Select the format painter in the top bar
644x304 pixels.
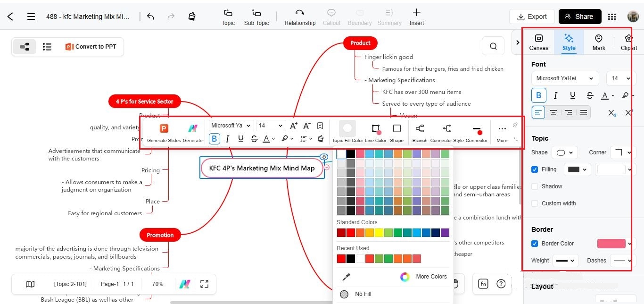(x=192, y=17)
